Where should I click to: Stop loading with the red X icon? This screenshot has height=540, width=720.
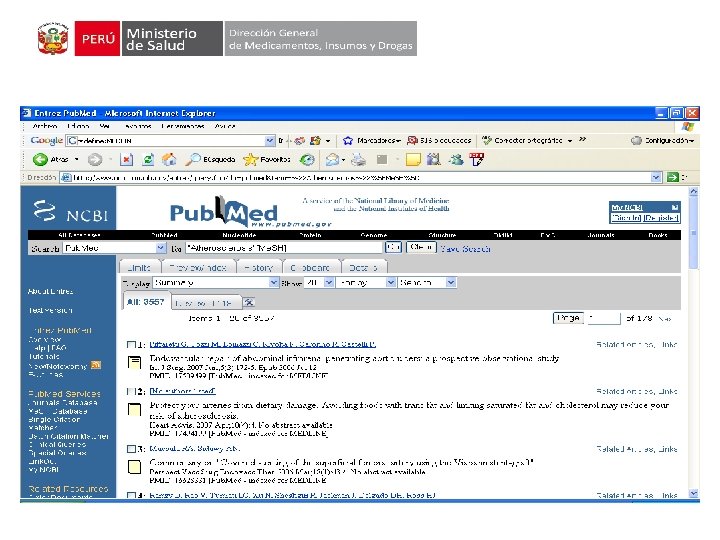[x=126, y=159]
